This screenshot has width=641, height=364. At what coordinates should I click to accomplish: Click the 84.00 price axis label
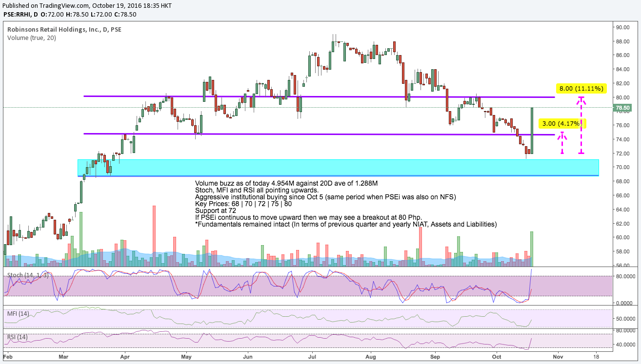[x=622, y=69]
